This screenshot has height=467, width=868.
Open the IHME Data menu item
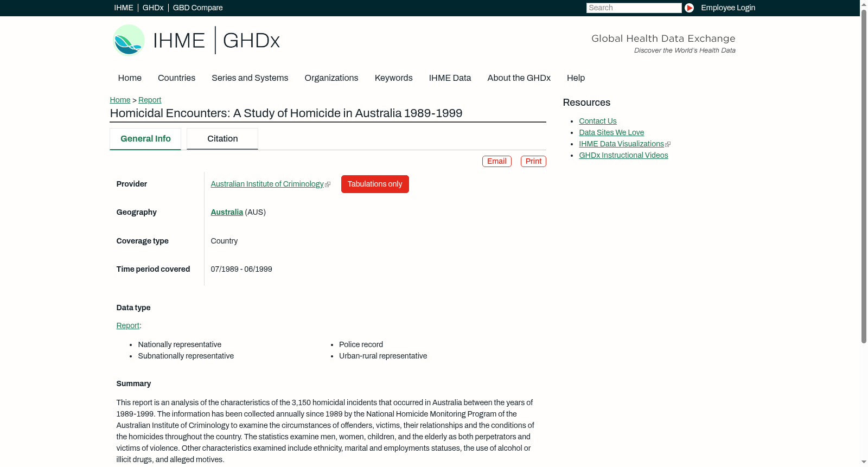[x=450, y=78]
